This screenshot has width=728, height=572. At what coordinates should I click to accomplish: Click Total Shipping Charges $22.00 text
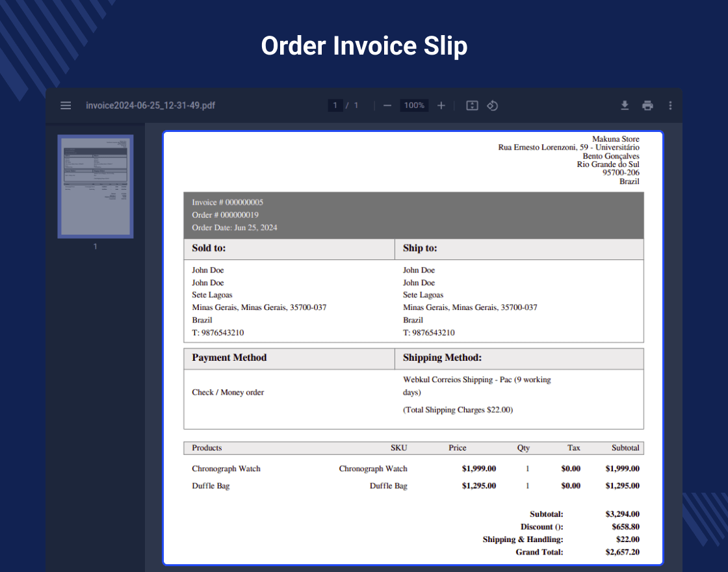458,410
